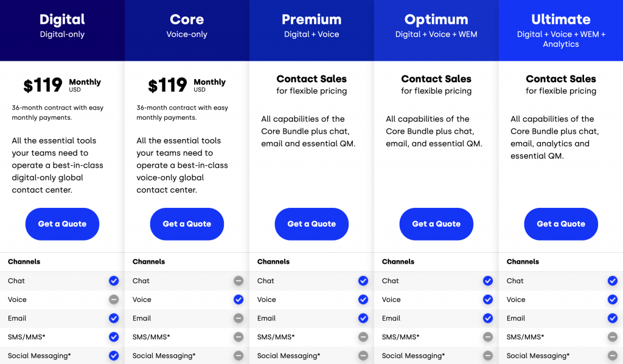Screen dimensions: 623x364
Task: Click the Chat checkmark icon in the Digital plan
Action: [x=114, y=281]
